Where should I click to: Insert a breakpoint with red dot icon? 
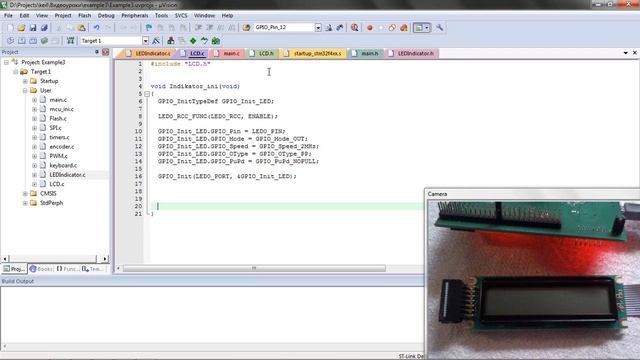click(x=370, y=28)
